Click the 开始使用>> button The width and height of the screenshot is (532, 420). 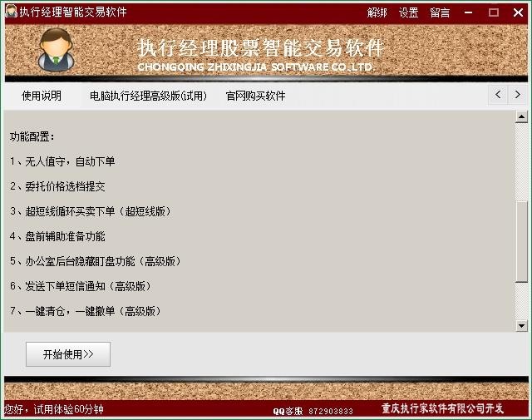68,354
